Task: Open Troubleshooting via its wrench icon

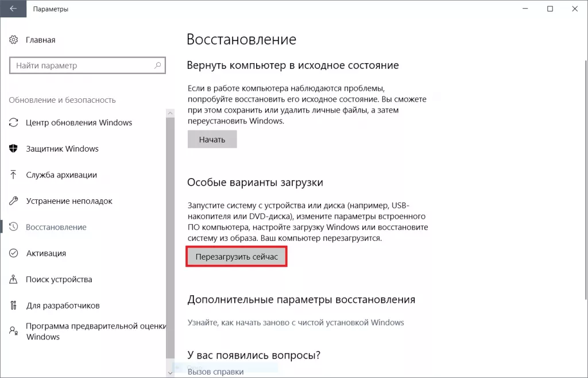Action: pyautogui.click(x=14, y=200)
